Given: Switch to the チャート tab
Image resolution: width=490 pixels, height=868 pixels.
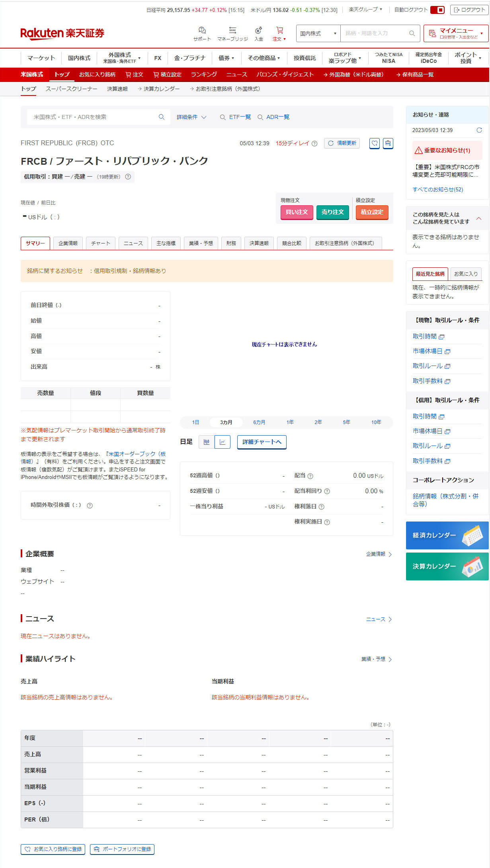Looking at the screenshot, I should point(100,243).
